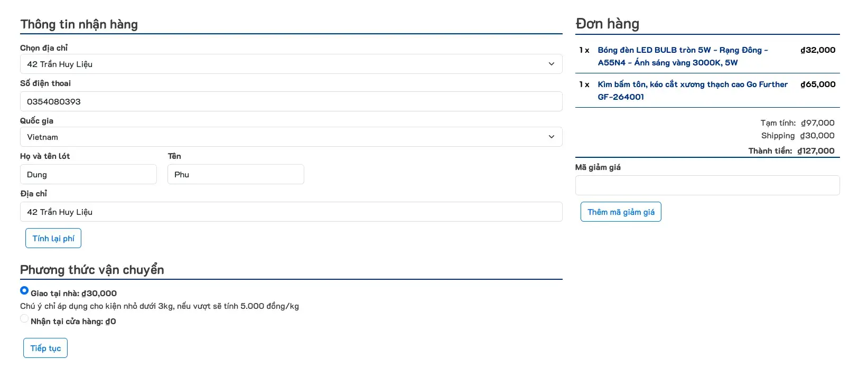
Task: Click the chevron arrow in the address selector
Action: pos(551,64)
